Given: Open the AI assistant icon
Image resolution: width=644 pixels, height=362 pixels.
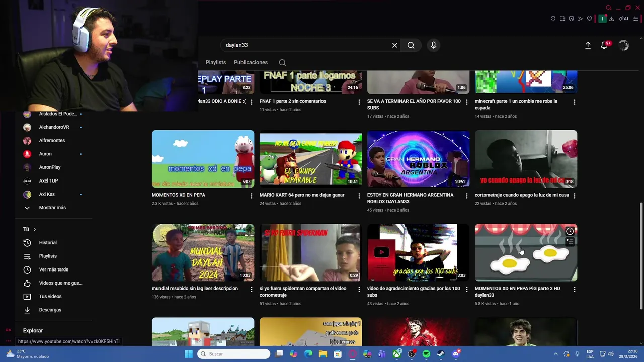Looking at the screenshot, I should coord(623,19).
